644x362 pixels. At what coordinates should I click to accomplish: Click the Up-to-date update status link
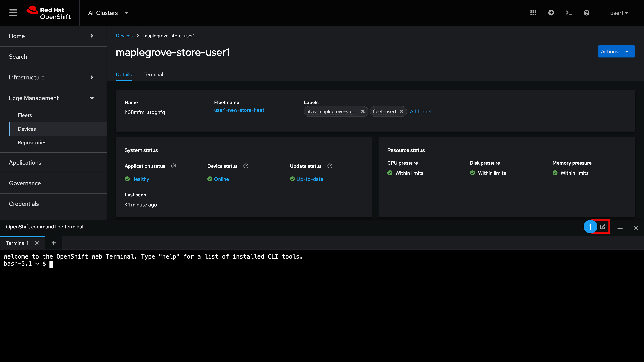coord(310,179)
